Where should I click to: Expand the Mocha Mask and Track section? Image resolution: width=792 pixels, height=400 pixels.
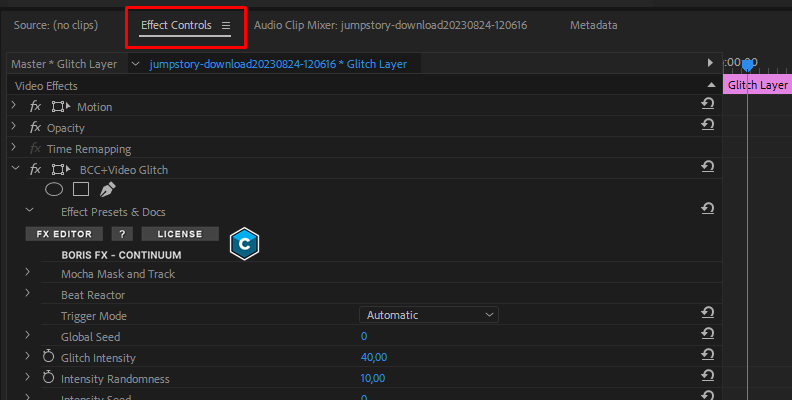pyautogui.click(x=28, y=273)
